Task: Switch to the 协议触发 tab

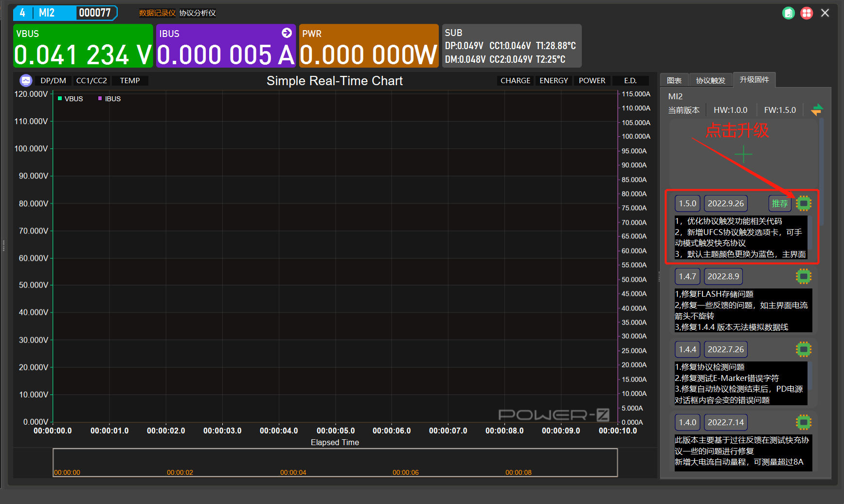Action: tap(711, 80)
